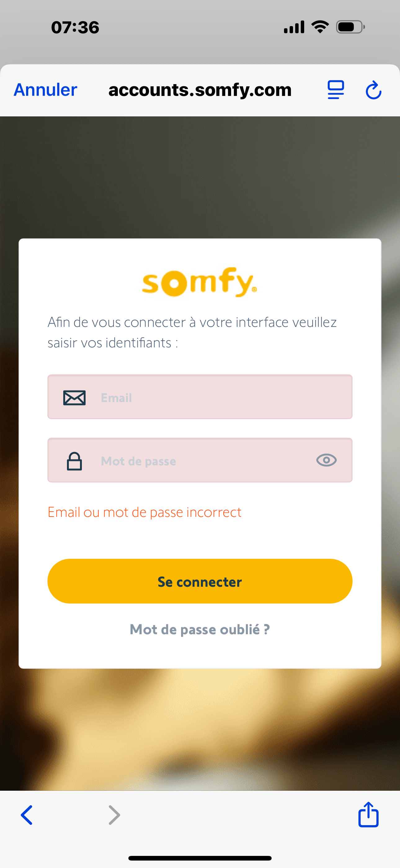
Task: Tap the Annuler cancel button
Action: [x=46, y=90]
